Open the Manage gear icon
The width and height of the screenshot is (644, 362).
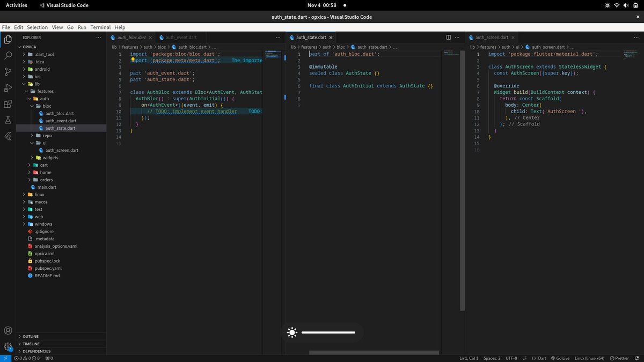8,346
